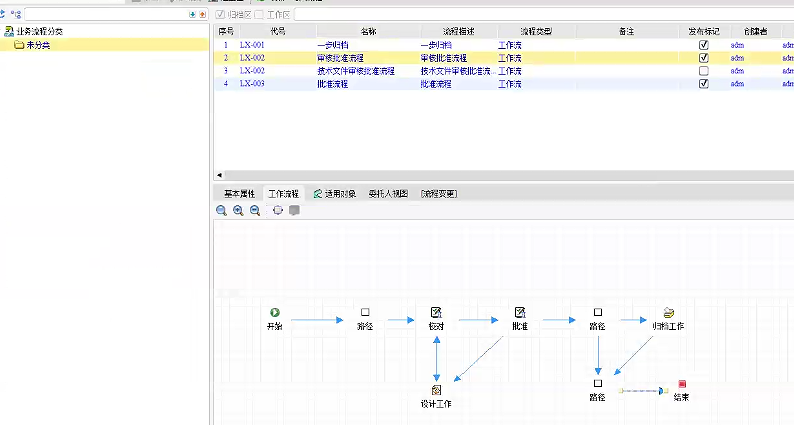The image size is (794, 425).
Task: Toggle the 归档区 checkbox
Action: pyautogui.click(x=221, y=15)
